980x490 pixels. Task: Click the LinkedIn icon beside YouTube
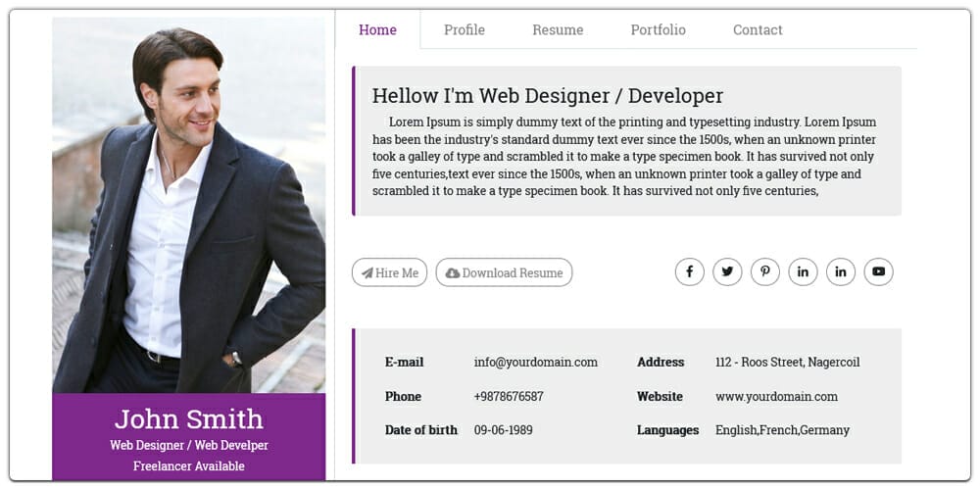(841, 271)
